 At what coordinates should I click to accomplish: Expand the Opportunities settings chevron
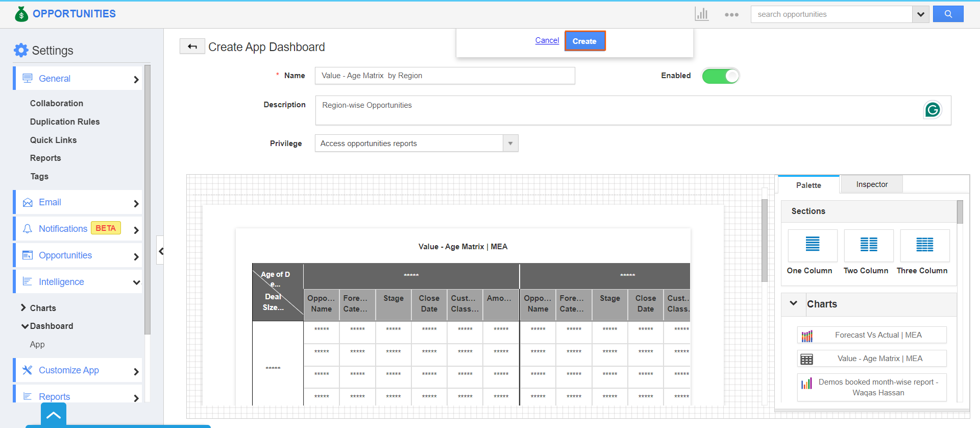136,256
